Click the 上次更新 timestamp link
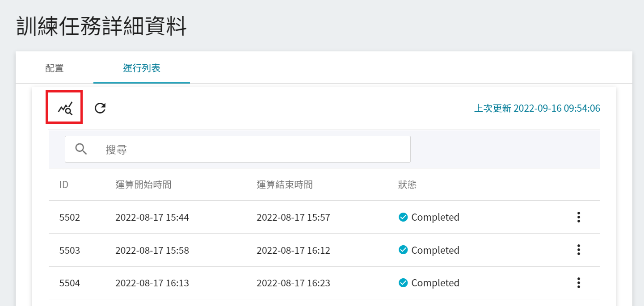This screenshot has height=306, width=644. 537,108
